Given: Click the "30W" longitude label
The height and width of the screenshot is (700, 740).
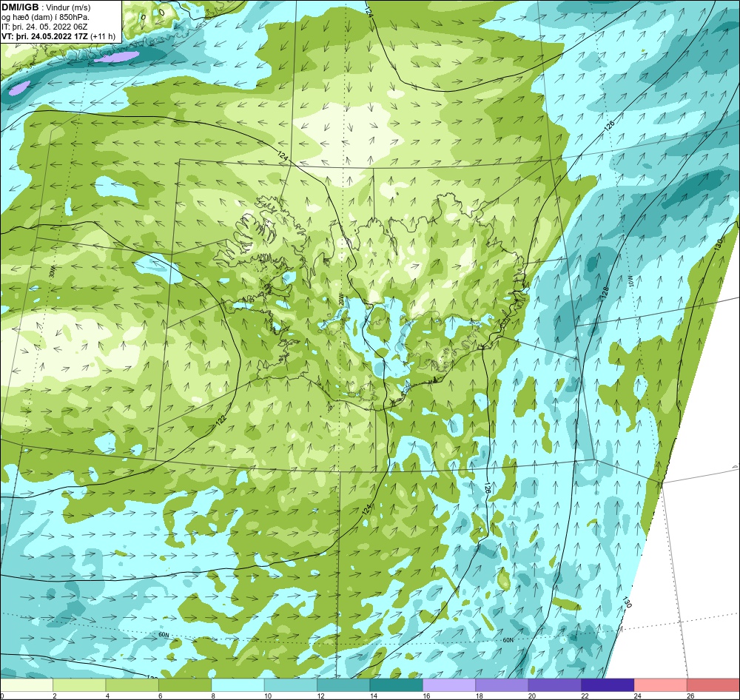Looking at the screenshot, I should coord(53,272).
